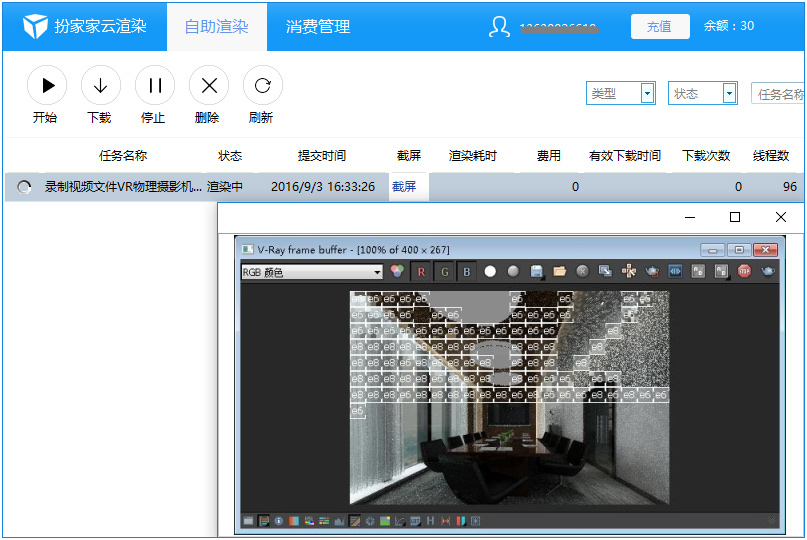
Task: Expand the 状态 status dropdown
Action: click(702, 94)
